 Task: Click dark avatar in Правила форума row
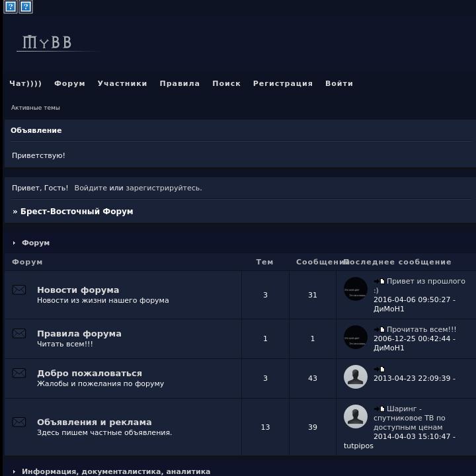[356, 337]
